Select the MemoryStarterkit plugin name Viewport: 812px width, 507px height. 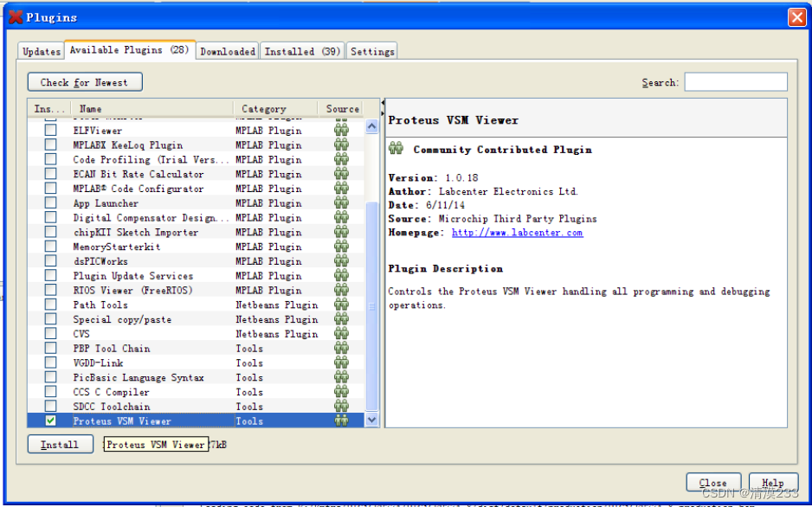point(117,247)
